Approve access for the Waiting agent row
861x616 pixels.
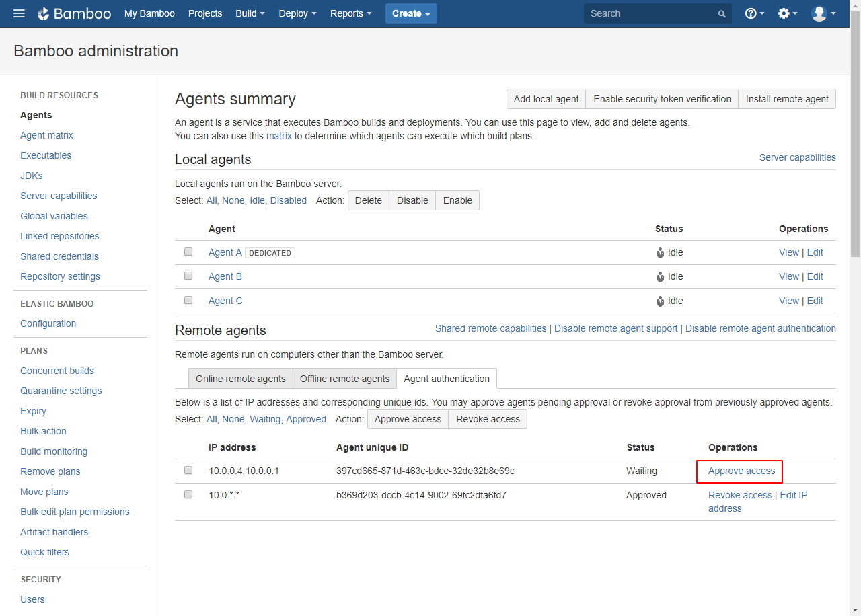pos(741,471)
